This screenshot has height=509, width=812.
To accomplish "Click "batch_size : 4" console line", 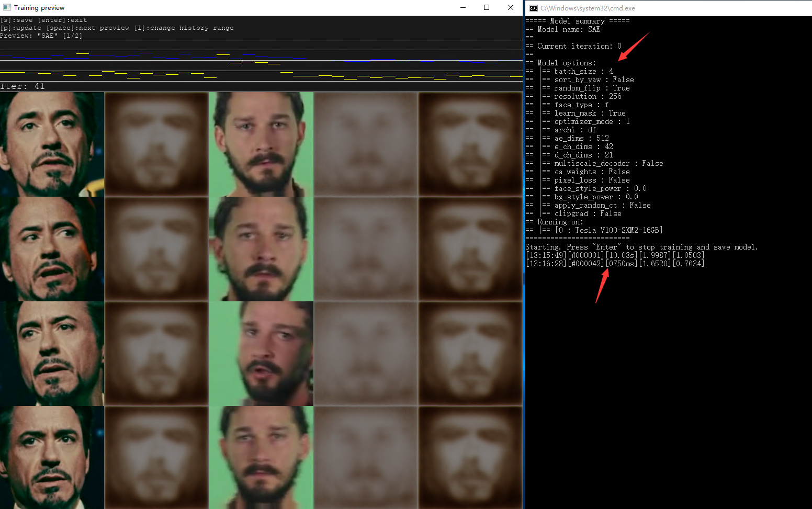I will pyautogui.click(x=584, y=71).
